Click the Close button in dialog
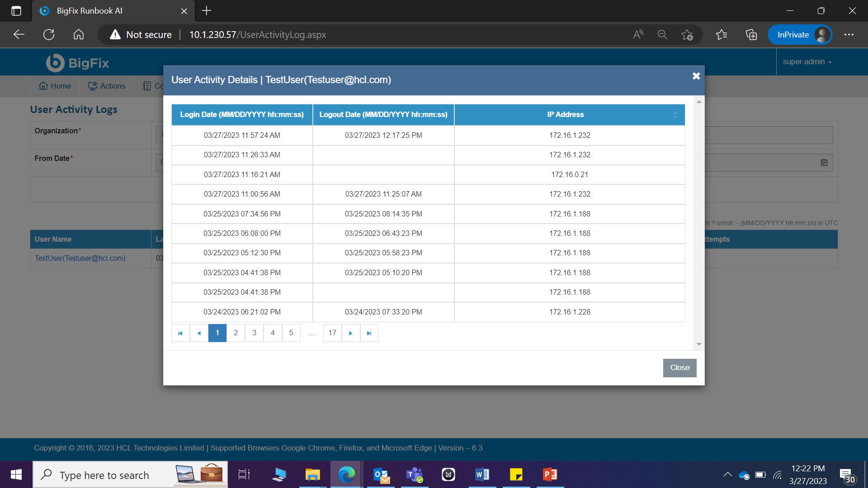868x488 pixels. click(679, 368)
